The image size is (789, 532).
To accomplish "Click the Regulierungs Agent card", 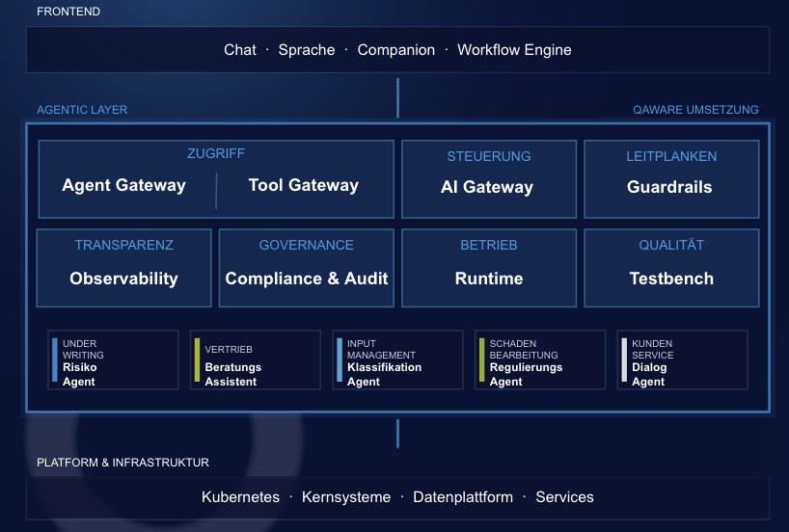I will [x=540, y=360].
